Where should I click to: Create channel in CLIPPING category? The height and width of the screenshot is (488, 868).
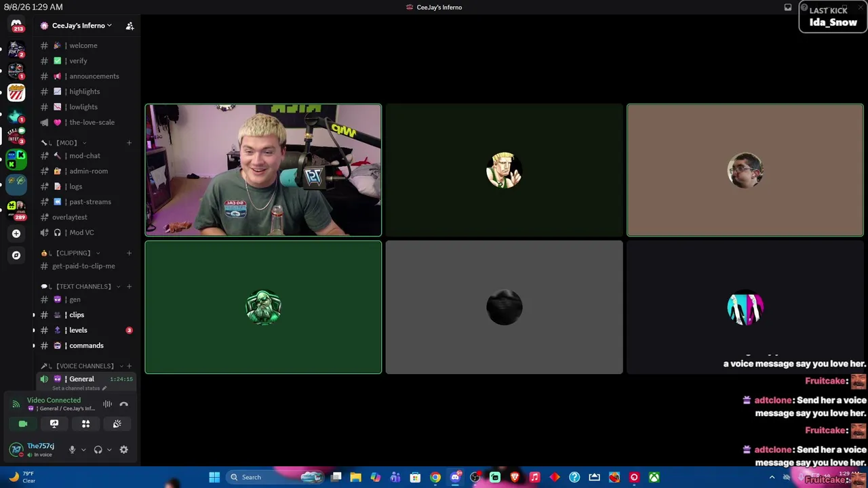(x=129, y=253)
